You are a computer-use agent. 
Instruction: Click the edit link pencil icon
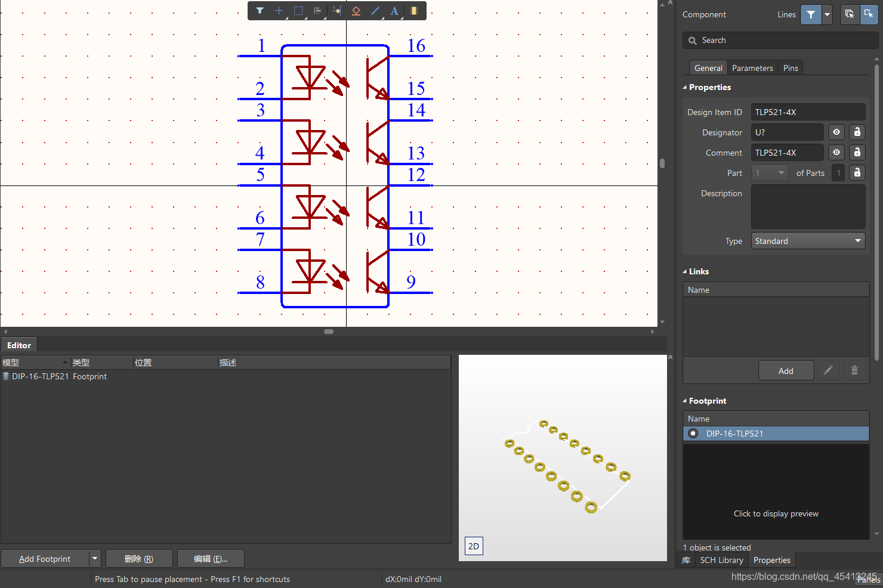coord(828,371)
